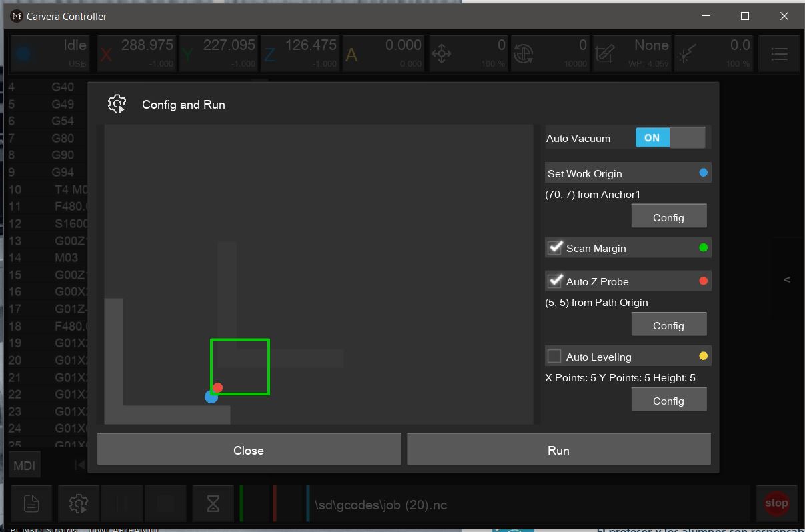Check the Auto Leveling checkbox
805x532 pixels.
pyautogui.click(x=554, y=357)
